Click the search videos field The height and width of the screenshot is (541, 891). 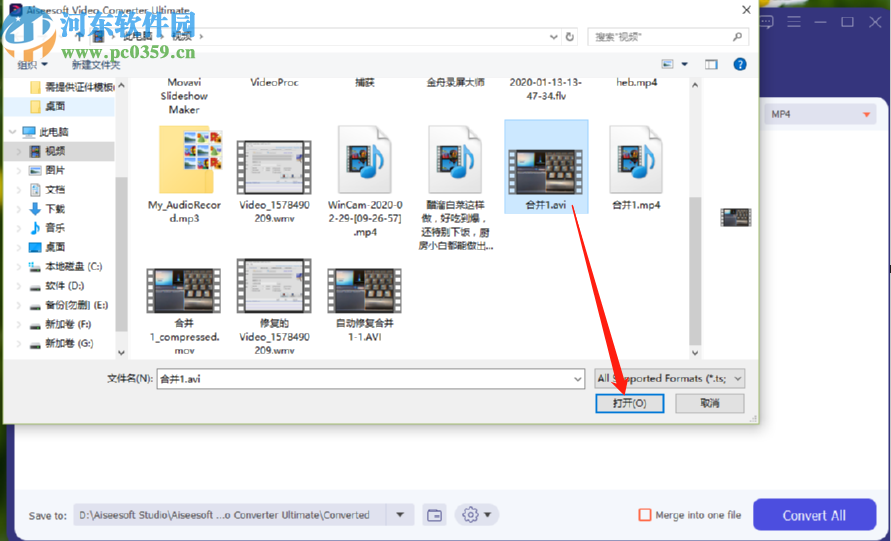tap(668, 37)
